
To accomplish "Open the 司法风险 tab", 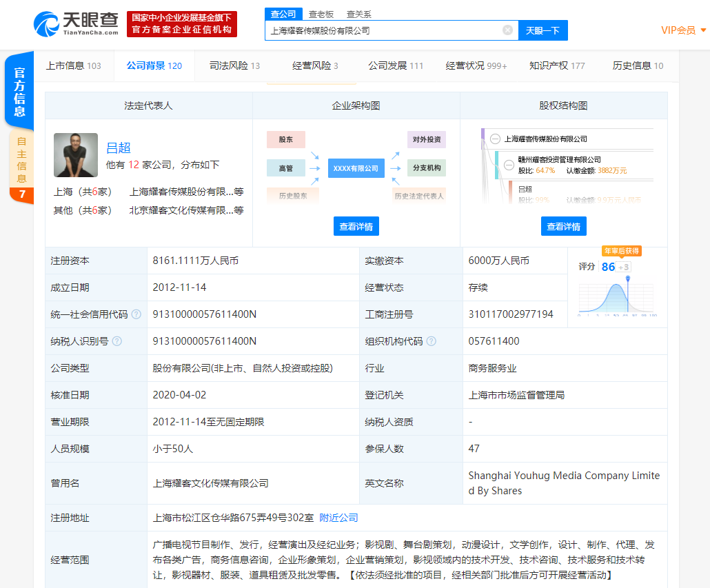I will [234, 65].
